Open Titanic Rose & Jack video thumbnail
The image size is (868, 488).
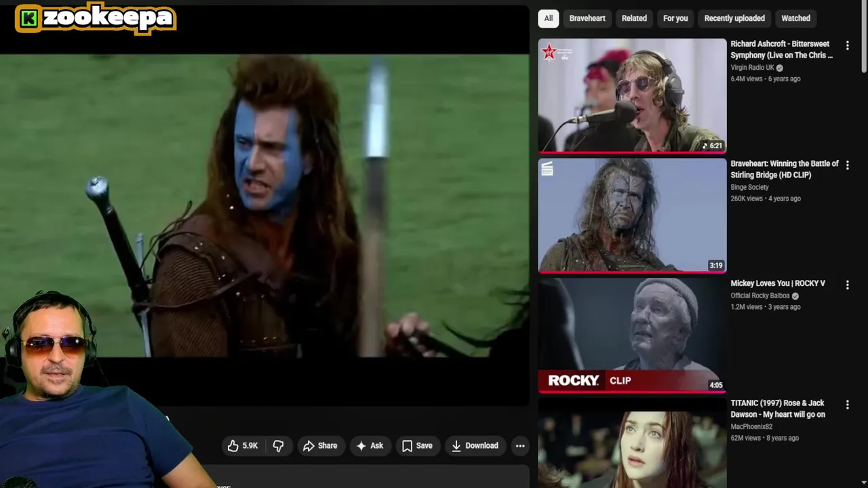[632, 443]
